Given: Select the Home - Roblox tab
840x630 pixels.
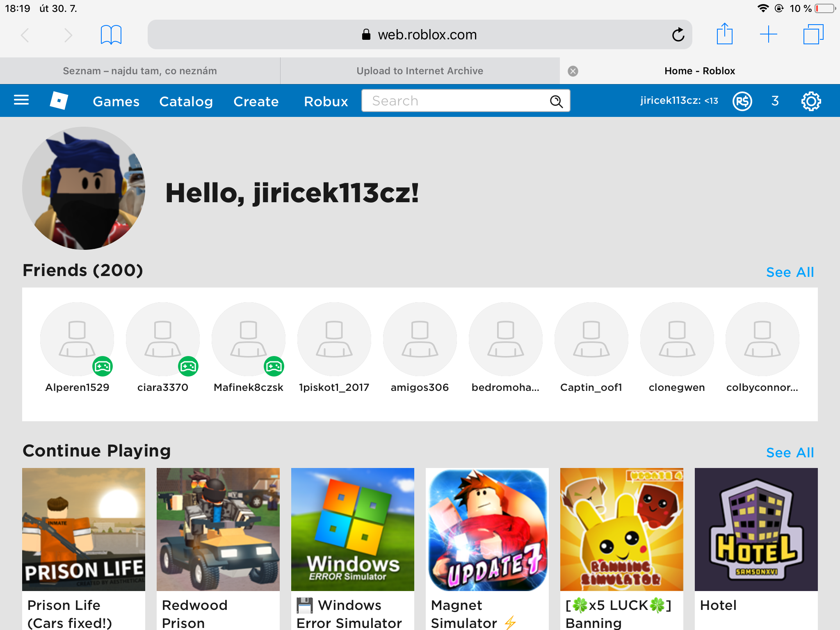Looking at the screenshot, I should [700, 71].
